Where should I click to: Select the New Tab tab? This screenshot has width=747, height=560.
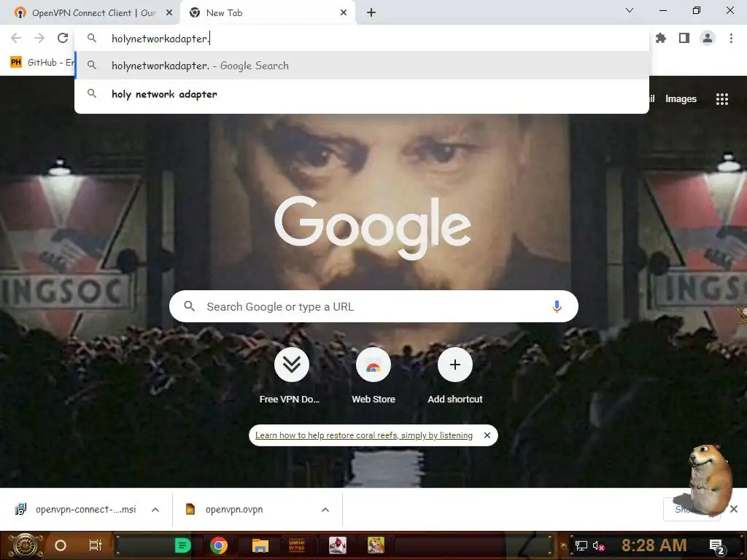click(267, 12)
